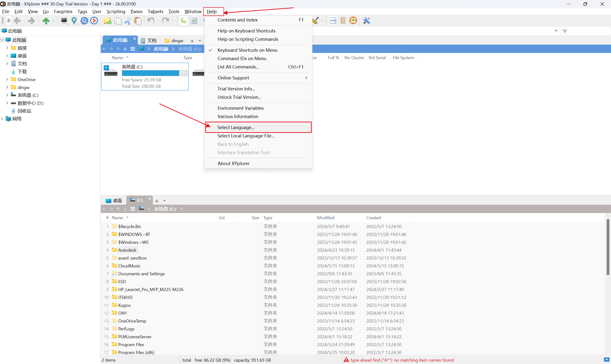Open the address bar dropdown arrow
Image resolution: width=611 pixels, height=364 pixels.
tap(556, 31)
